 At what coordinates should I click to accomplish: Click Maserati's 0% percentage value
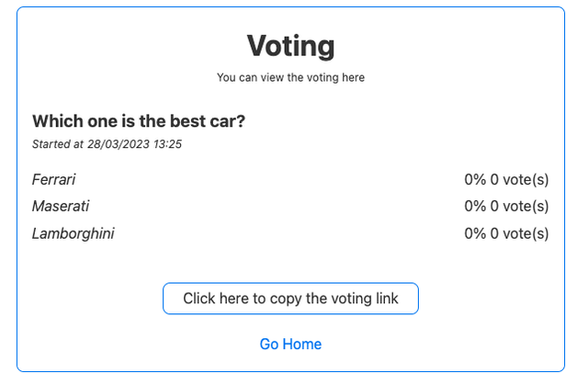point(475,206)
